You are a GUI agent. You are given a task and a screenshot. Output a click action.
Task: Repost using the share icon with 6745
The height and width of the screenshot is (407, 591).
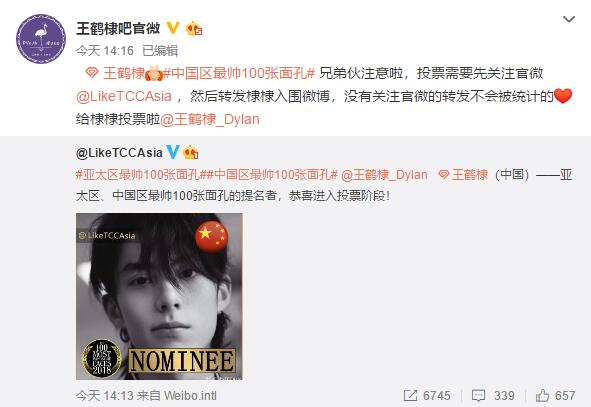coord(427,395)
